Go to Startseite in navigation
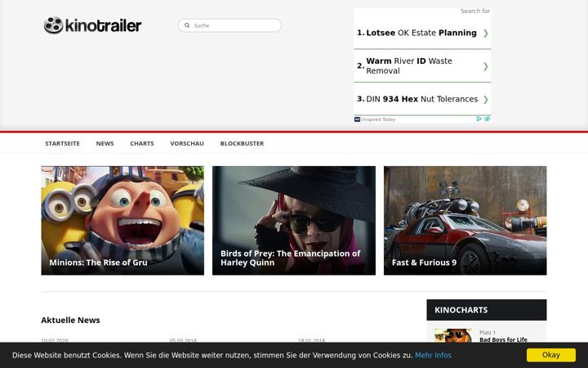Screen dimensions: 588x368 pyautogui.click(x=62, y=143)
